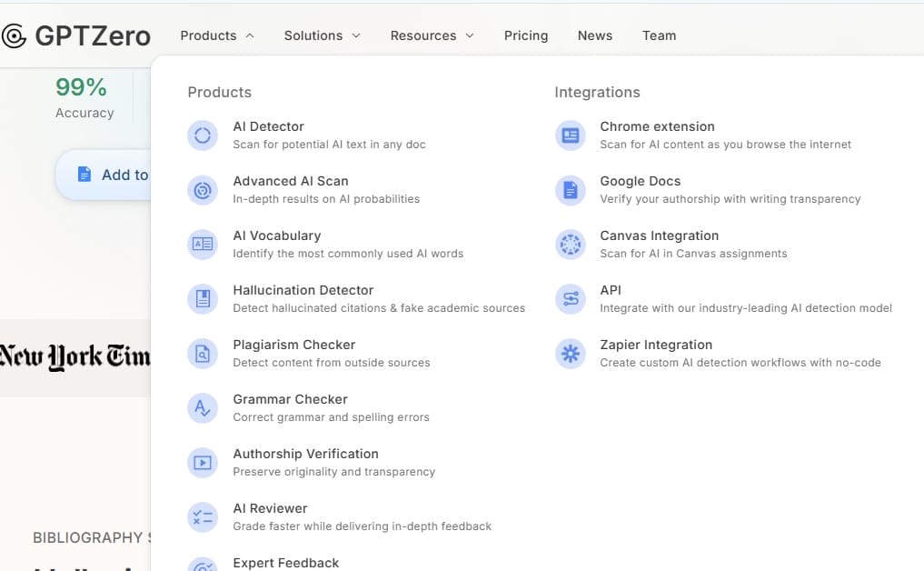Click the Integrations section heading
The height and width of the screenshot is (571, 924).
[x=597, y=92]
